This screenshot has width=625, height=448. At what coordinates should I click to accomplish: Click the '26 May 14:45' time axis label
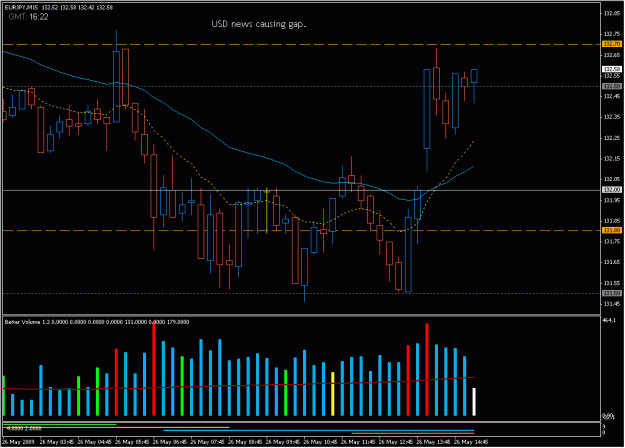pyautogui.click(x=471, y=442)
